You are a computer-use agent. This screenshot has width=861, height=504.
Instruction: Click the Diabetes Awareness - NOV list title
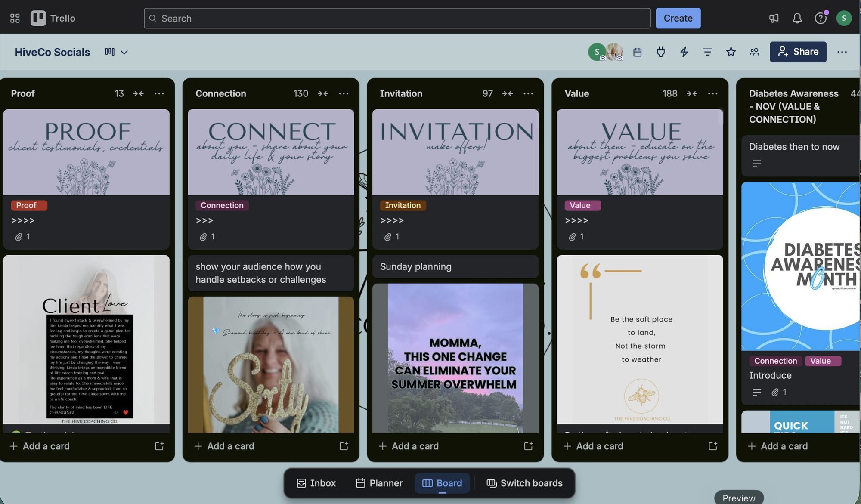click(794, 106)
